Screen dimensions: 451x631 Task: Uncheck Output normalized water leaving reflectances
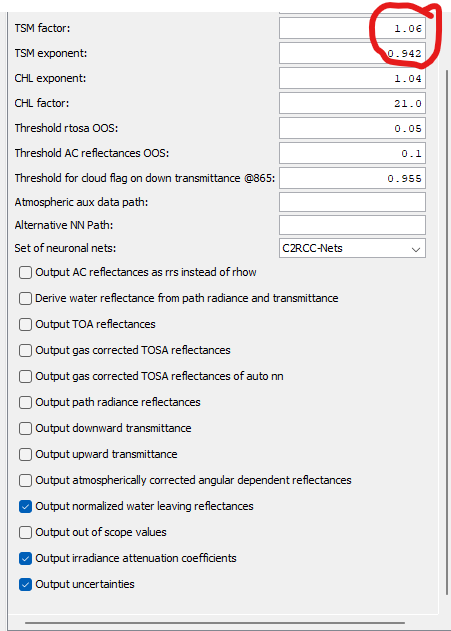(x=25, y=506)
